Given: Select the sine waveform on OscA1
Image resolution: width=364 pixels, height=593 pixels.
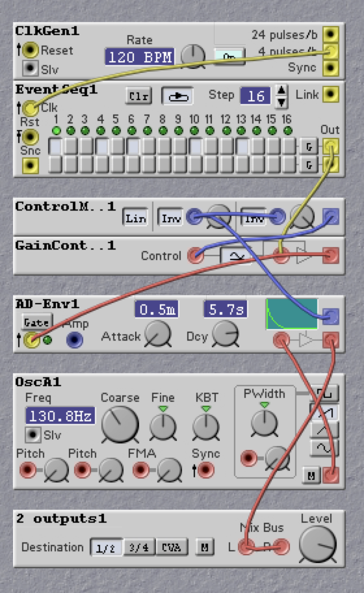Looking at the screenshot, I should tap(324, 448).
